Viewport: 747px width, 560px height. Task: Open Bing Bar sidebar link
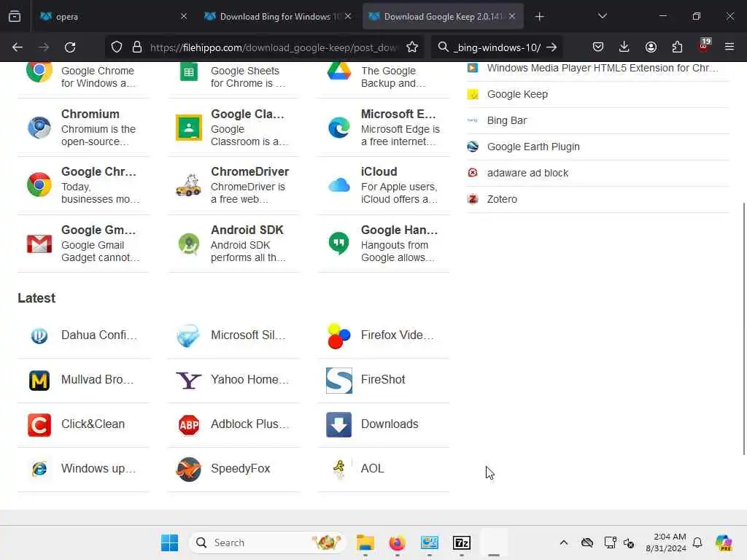click(x=507, y=120)
